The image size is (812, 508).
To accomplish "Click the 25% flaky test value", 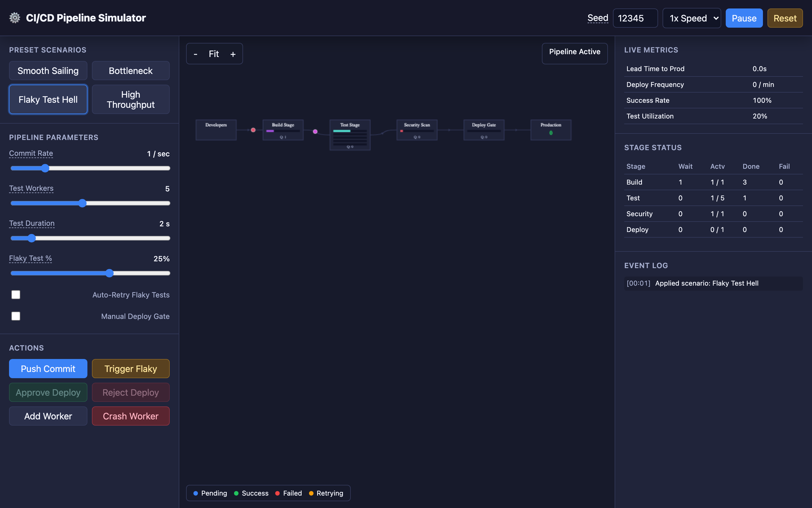I will point(161,259).
